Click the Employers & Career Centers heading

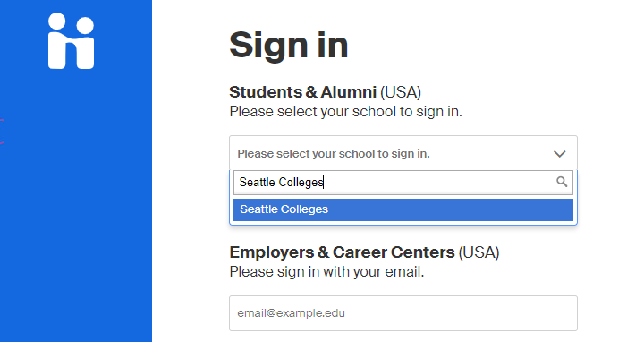click(x=342, y=252)
